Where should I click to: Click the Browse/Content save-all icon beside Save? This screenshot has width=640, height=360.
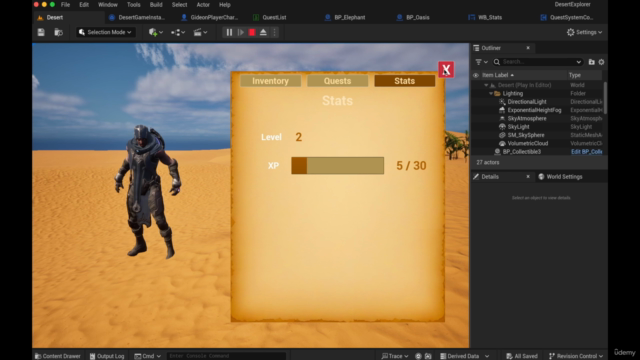tap(58, 32)
